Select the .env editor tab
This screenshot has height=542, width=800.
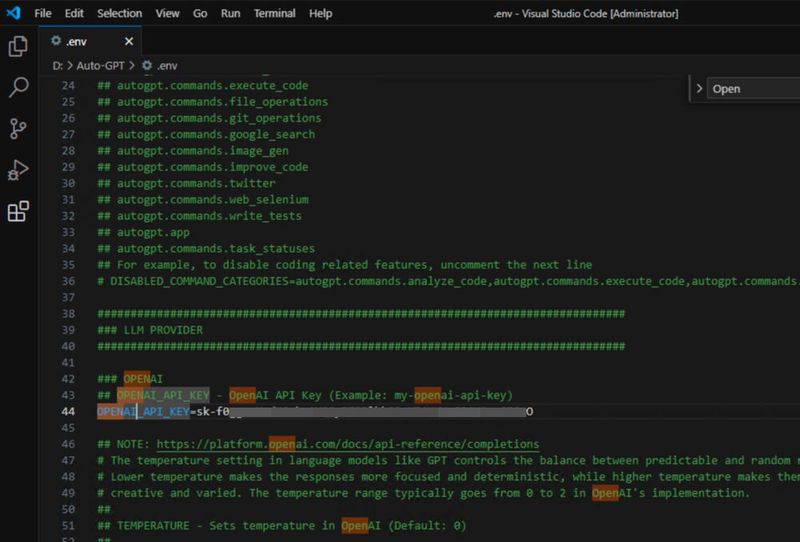(91, 41)
